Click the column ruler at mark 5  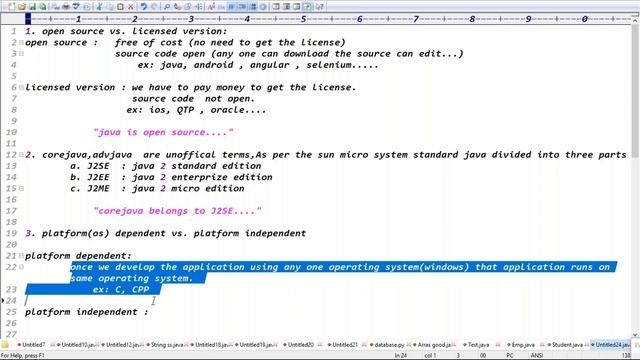(x=303, y=19)
